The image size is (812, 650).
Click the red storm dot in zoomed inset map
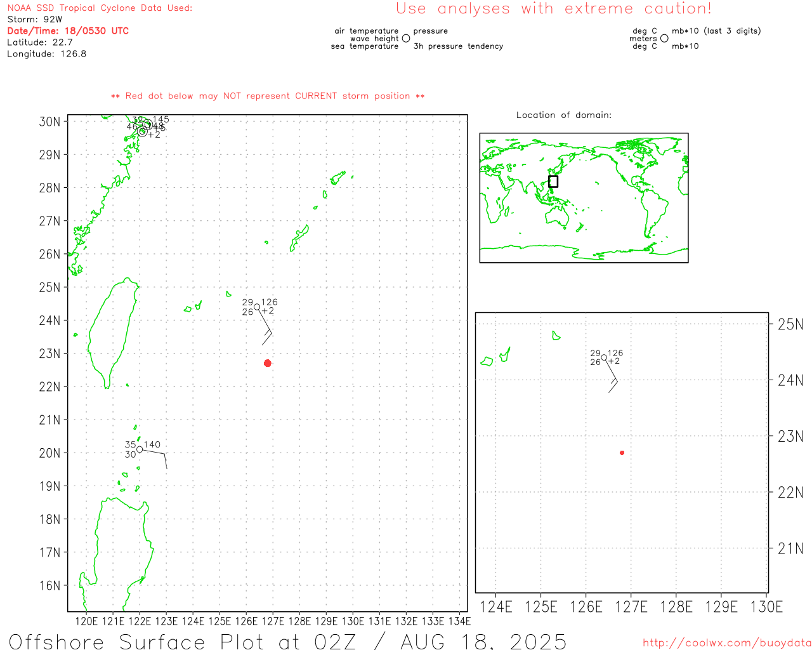click(x=622, y=453)
